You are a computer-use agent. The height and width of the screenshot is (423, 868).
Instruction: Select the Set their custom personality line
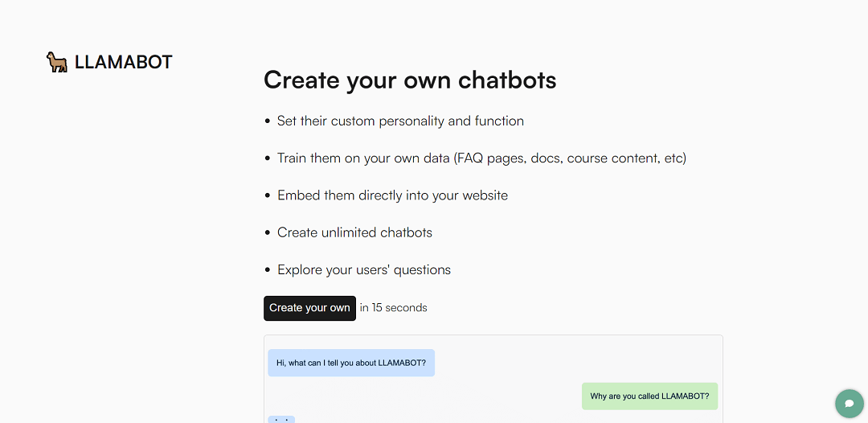(400, 121)
